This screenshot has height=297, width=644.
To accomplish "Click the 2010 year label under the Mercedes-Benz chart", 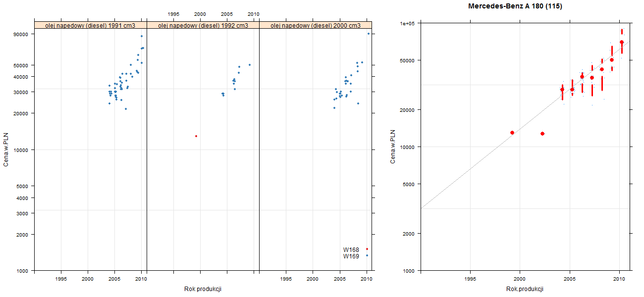I will tap(619, 279).
